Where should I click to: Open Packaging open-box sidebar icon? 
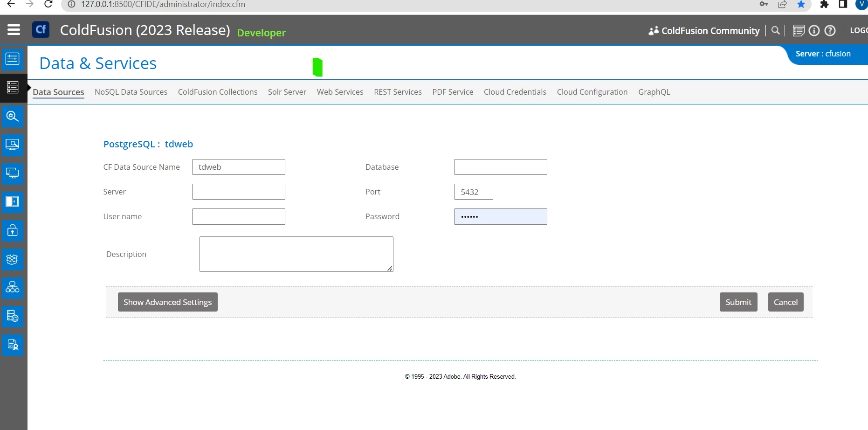coord(13,259)
